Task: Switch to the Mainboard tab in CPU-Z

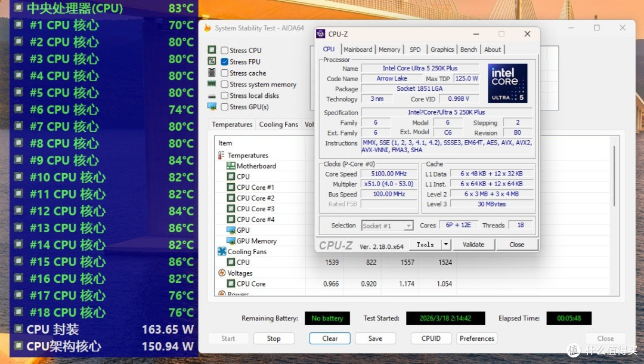Action: click(358, 50)
